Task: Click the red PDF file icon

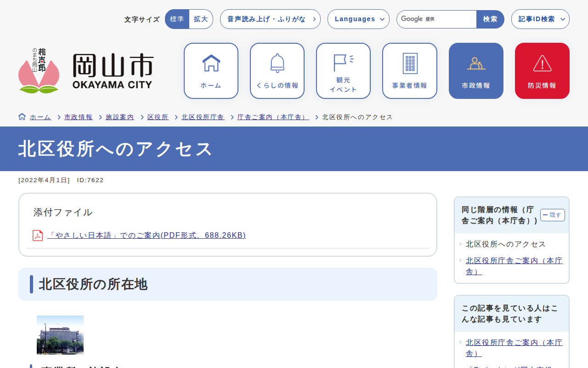Action: coord(38,236)
